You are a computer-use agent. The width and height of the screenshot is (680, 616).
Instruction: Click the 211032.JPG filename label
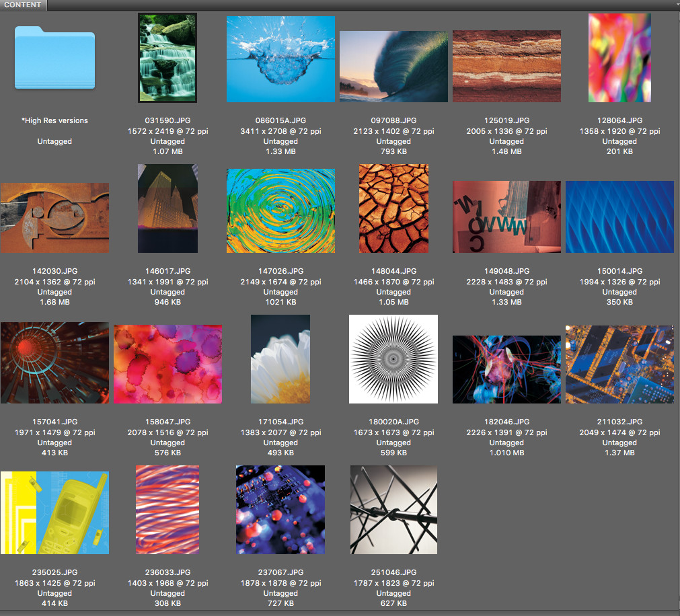tap(619, 422)
